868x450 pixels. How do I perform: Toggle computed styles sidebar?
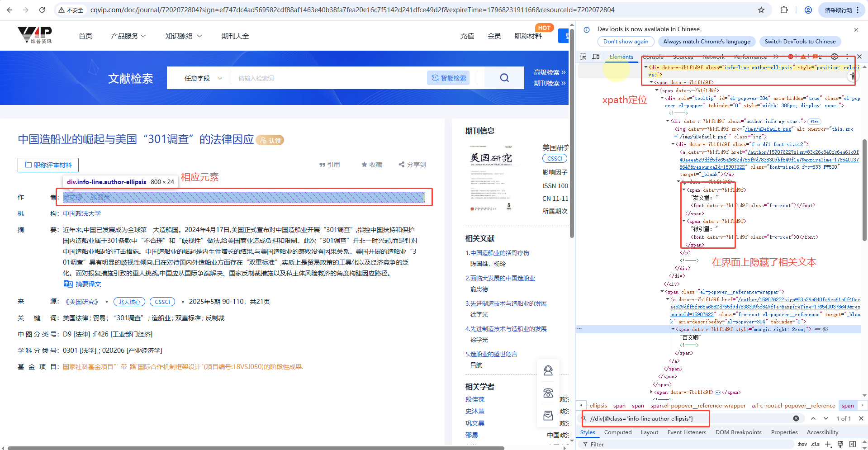pos(853,444)
